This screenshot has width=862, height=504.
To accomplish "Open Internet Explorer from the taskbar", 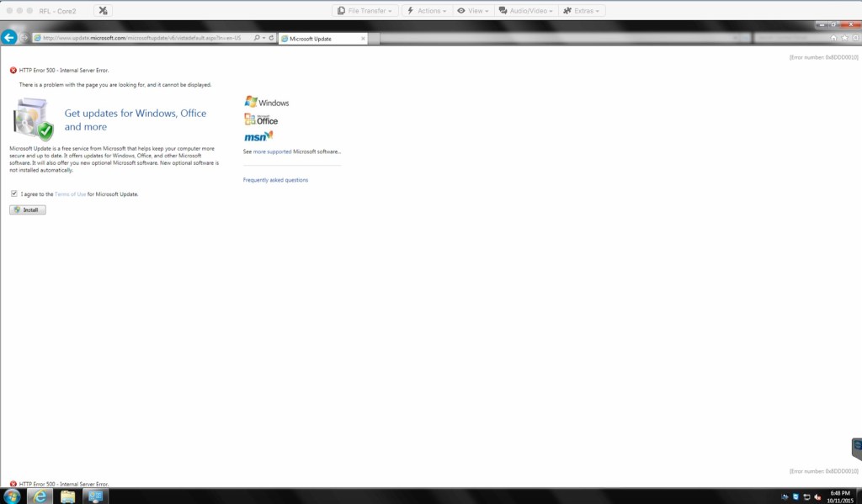I will tap(40, 496).
